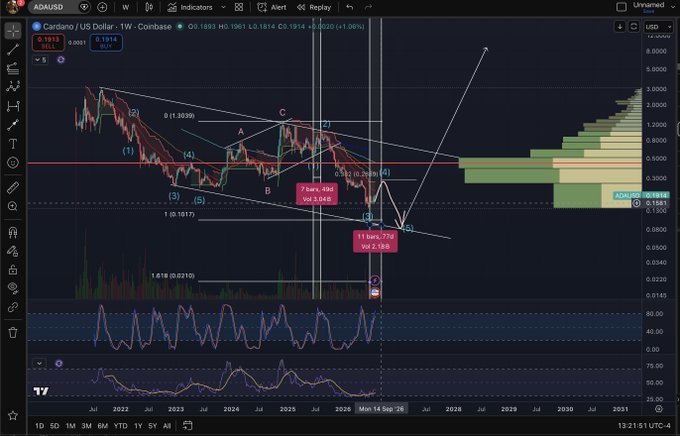680x436 pixels.
Task: Select the 1D time range
Action: pos(39,426)
